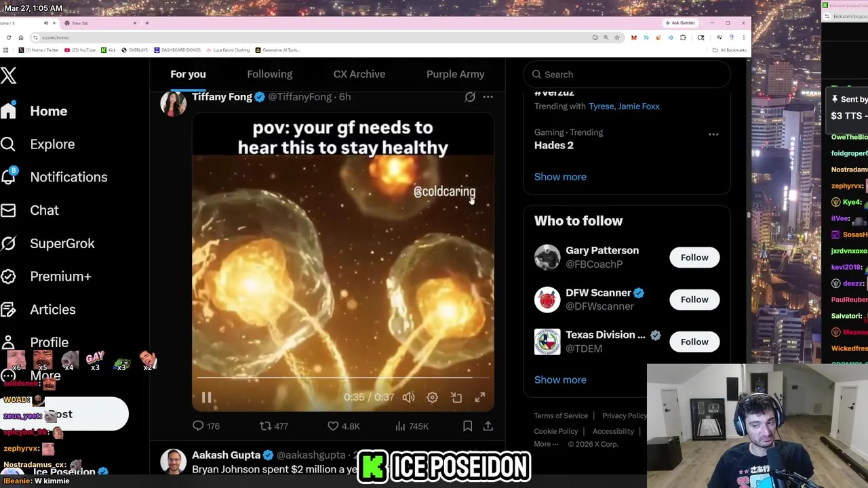Click the Grok icon on Tiffany Fong's post
The image size is (868, 488).
[470, 97]
